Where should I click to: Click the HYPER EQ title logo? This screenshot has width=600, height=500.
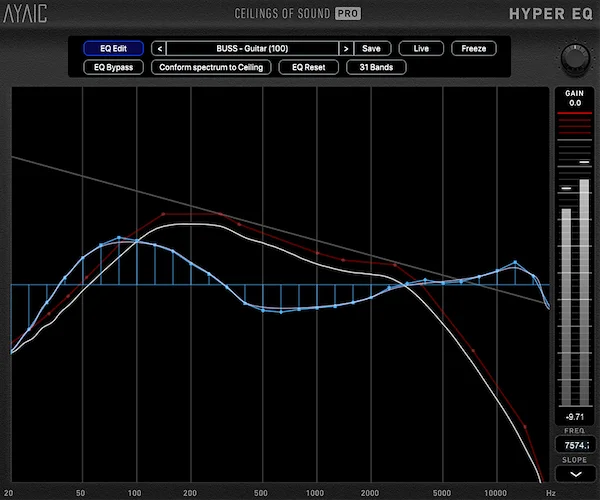pyautogui.click(x=551, y=13)
